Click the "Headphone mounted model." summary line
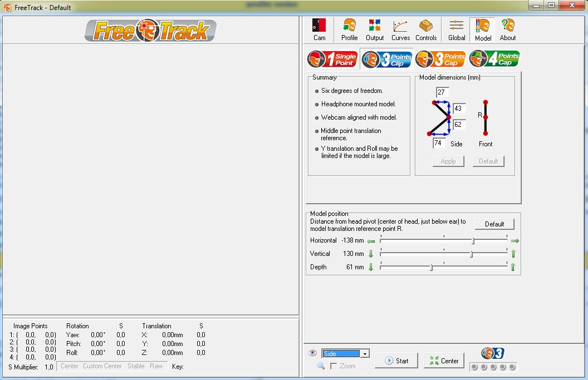The height and width of the screenshot is (380, 588). tap(358, 104)
